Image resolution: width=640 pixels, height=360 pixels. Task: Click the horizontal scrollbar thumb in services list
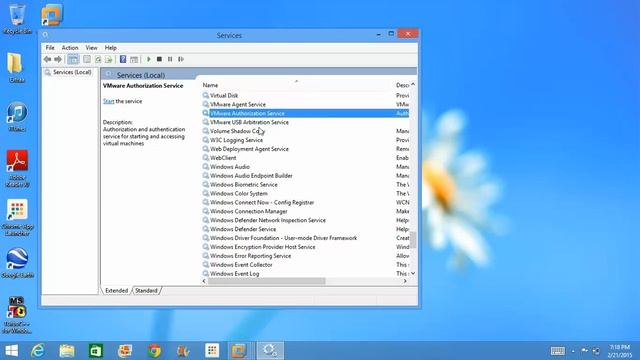point(267,281)
